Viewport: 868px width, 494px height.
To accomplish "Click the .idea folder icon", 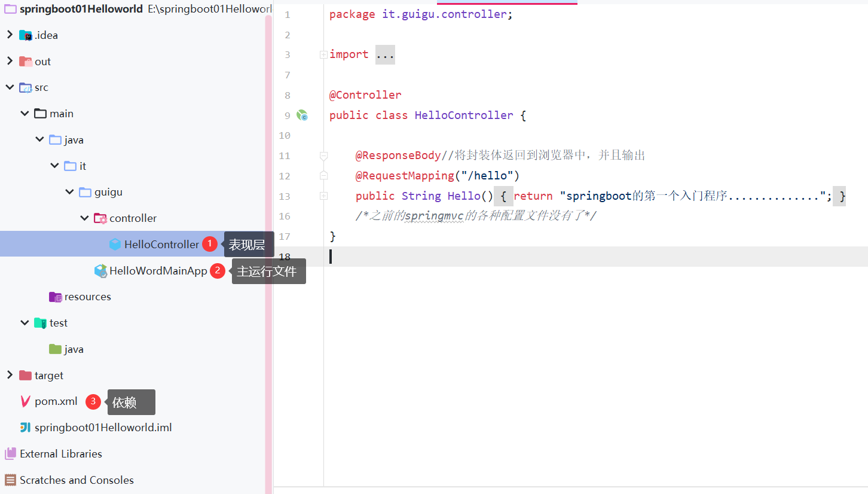I will click(25, 35).
